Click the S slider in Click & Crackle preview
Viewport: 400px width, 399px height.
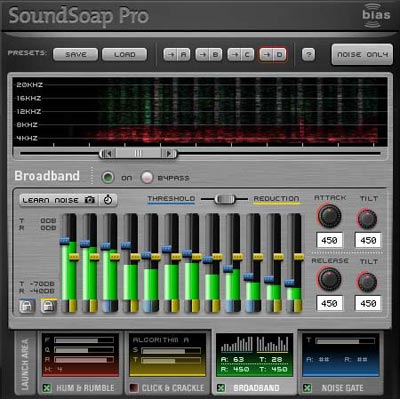(171, 351)
